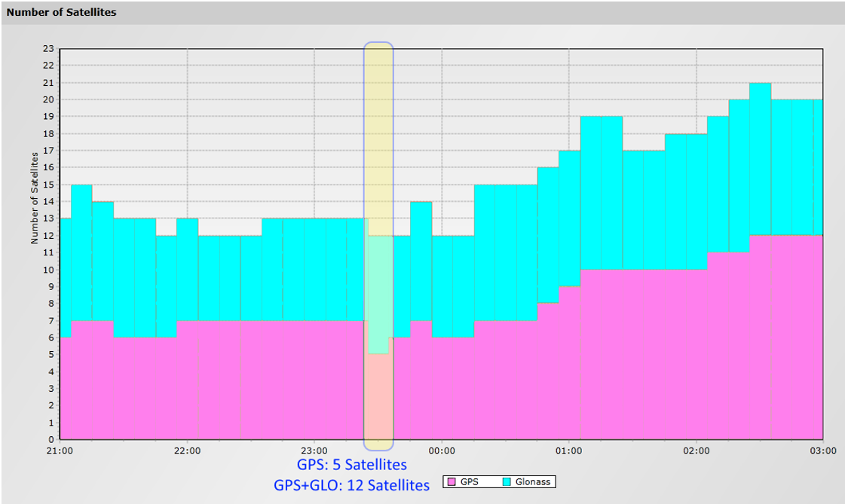Select the 00:00 time axis label
The width and height of the screenshot is (845, 504).
coord(442,451)
